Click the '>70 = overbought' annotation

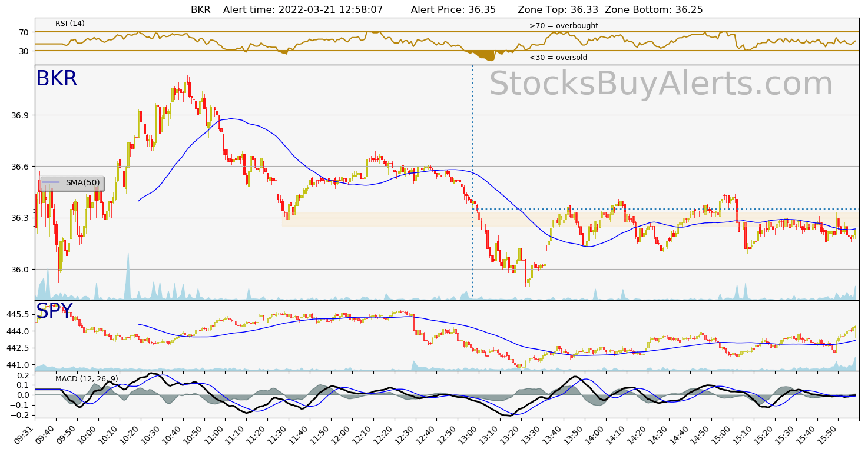coord(564,26)
